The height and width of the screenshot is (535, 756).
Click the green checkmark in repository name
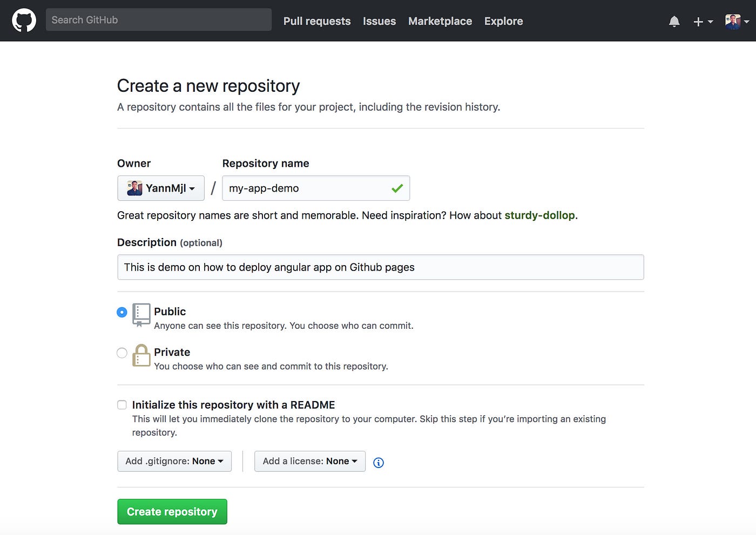397,188
